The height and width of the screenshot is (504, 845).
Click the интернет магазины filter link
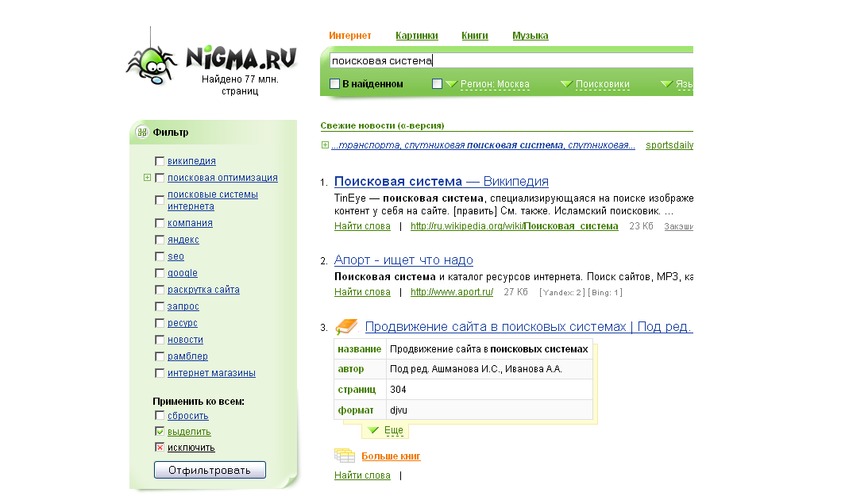211,373
